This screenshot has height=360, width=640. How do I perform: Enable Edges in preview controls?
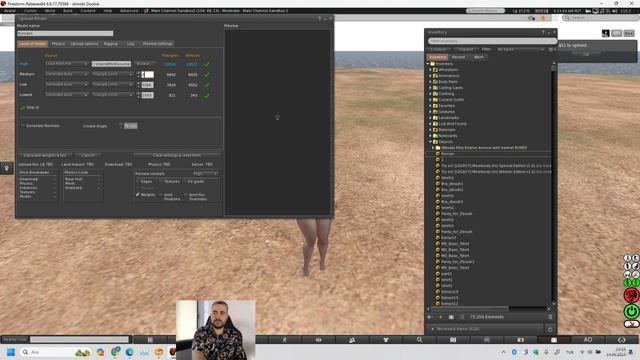point(138,181)
